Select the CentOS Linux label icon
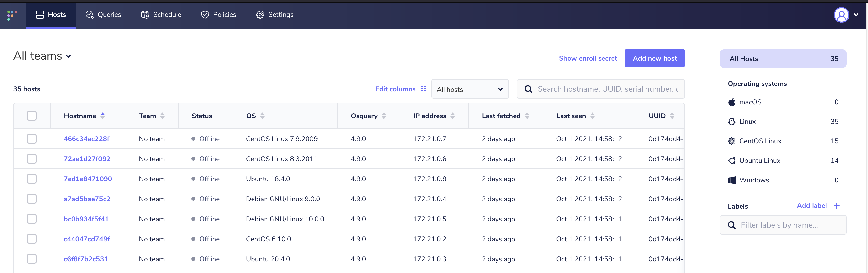The width and height of the screenshot is (868, 273). coord(731,141)
